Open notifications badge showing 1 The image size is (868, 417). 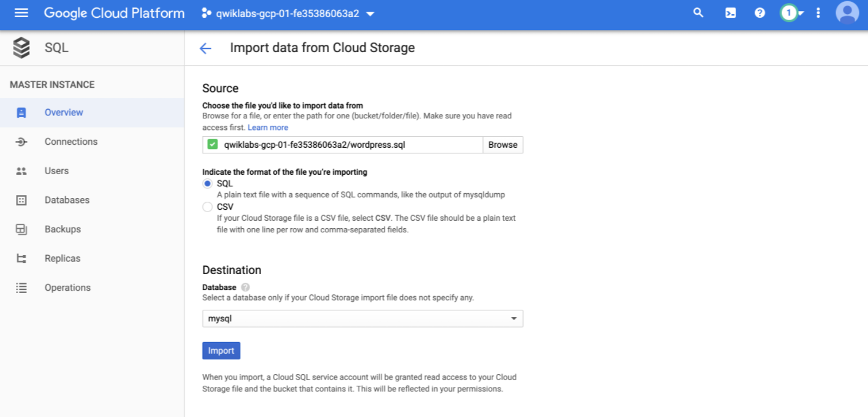[x=789, y=13]
